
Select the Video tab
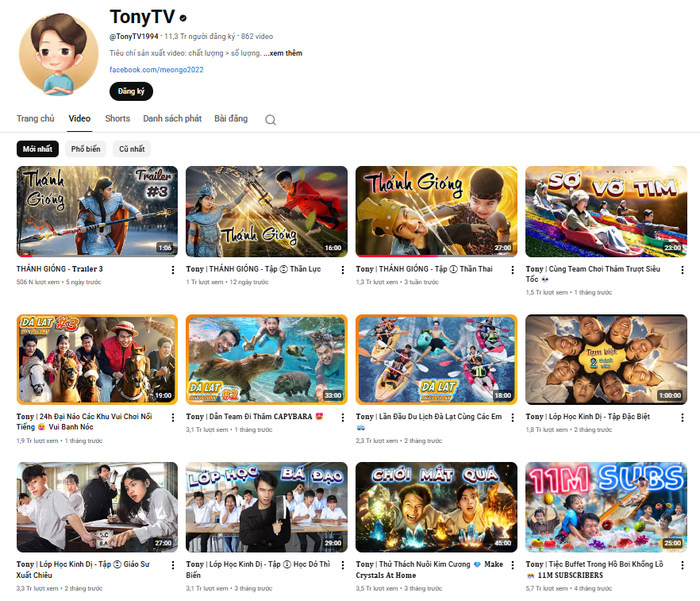point(79,119)
